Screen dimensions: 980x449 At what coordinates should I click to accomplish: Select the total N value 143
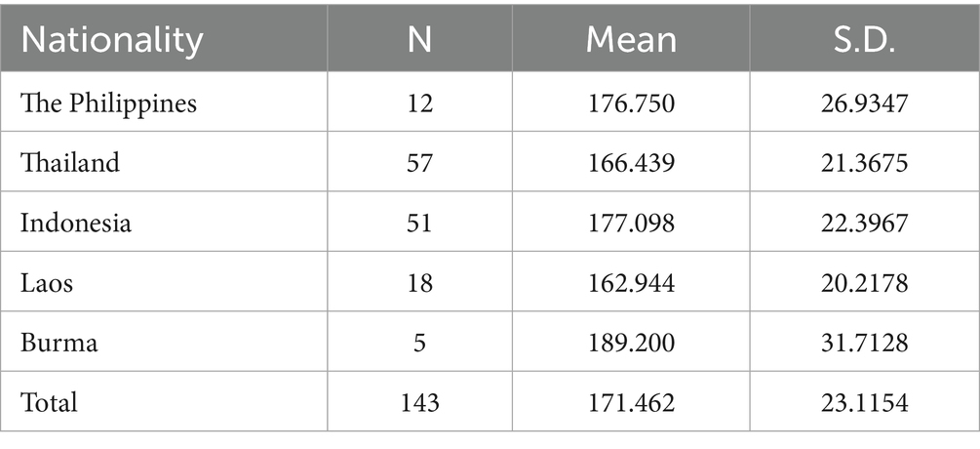click(x=419, y=402)
